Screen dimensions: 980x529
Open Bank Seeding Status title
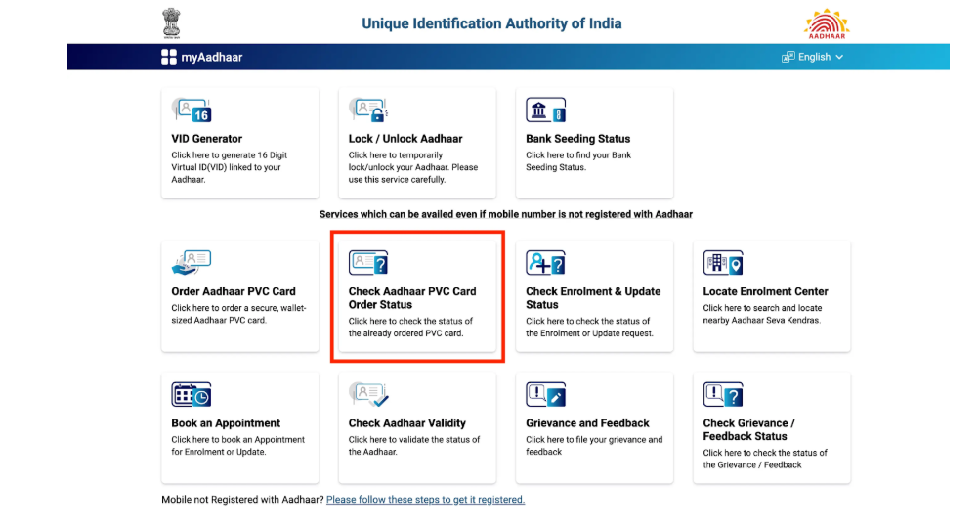tap(578, 139)
